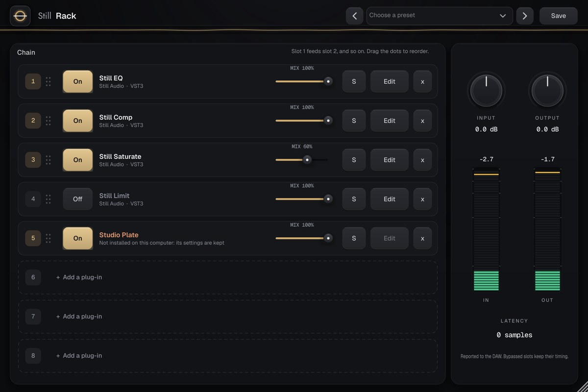Image resolution: width=588 pixels, height=392 pixels.
Task: Click the IN level meter
Action: (486, 230)
